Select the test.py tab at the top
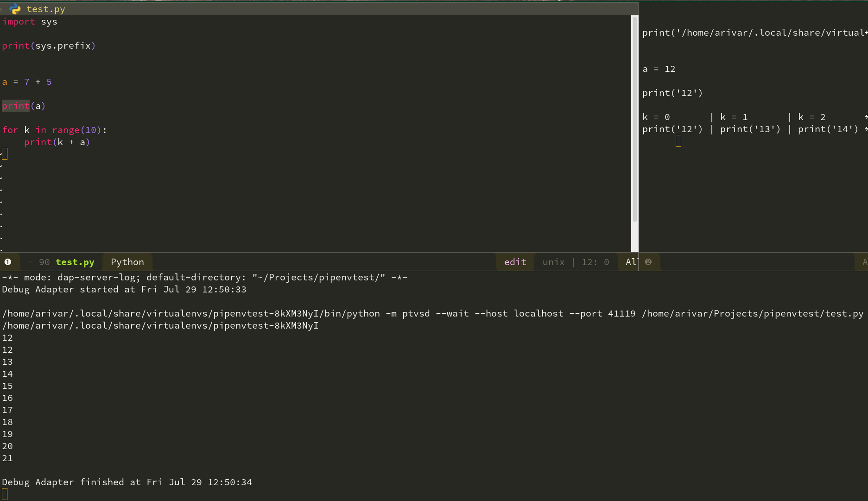Screen dimensions: 868x501 (46, 8)
